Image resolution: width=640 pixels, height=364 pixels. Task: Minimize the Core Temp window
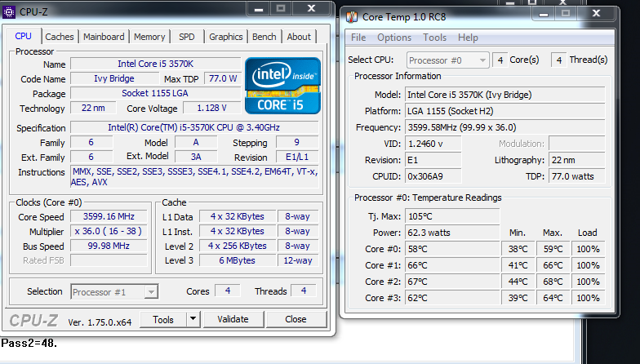544,14
